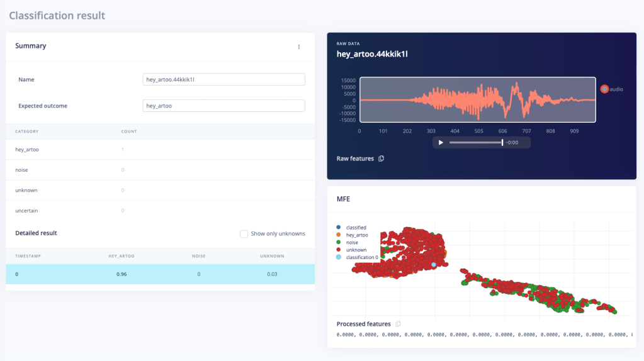Open the Summary three-dot options menu
This screenshot has width=644, height=361.
point(299,47)
